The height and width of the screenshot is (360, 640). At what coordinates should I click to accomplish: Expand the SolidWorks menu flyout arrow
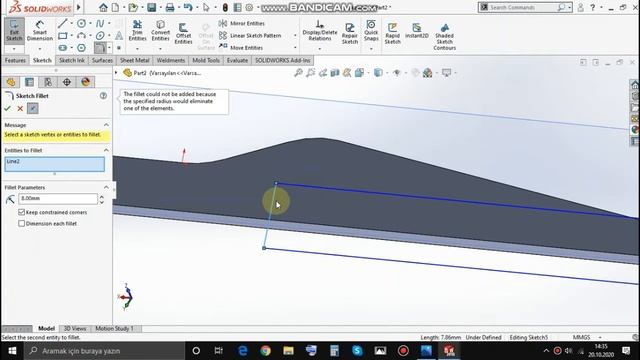coord(79,7)
